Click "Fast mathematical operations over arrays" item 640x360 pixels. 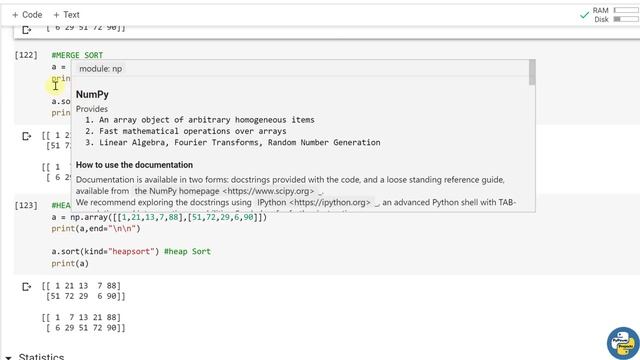[x=193, y=131]
